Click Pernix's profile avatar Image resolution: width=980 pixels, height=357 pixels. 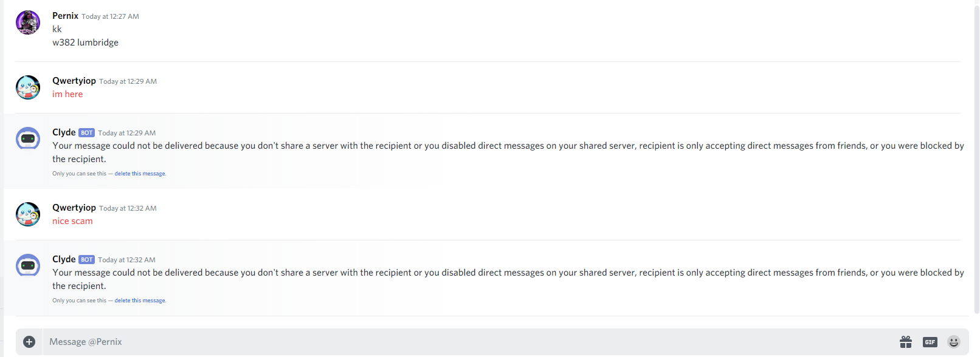pyautogui.click(x=28, y=22)
